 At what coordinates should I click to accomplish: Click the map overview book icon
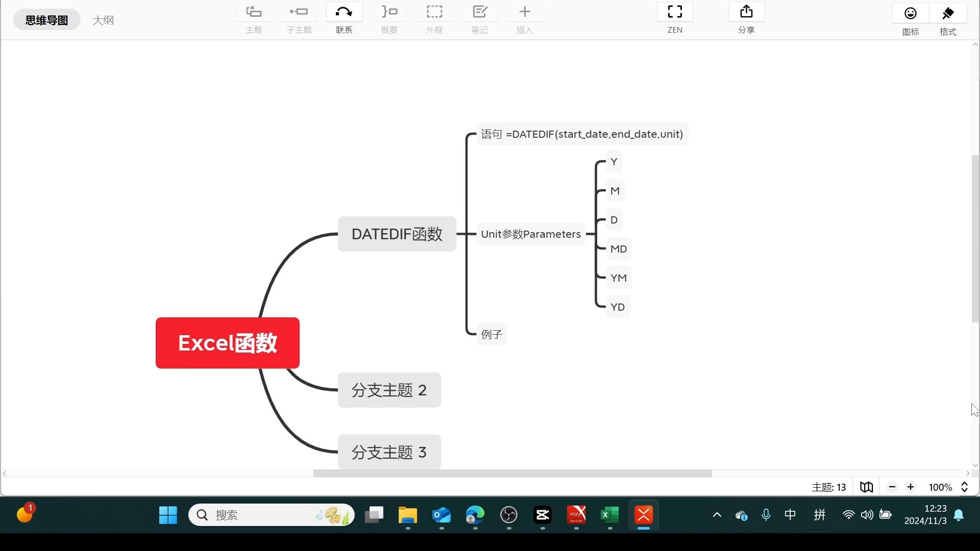coord(866,487)
